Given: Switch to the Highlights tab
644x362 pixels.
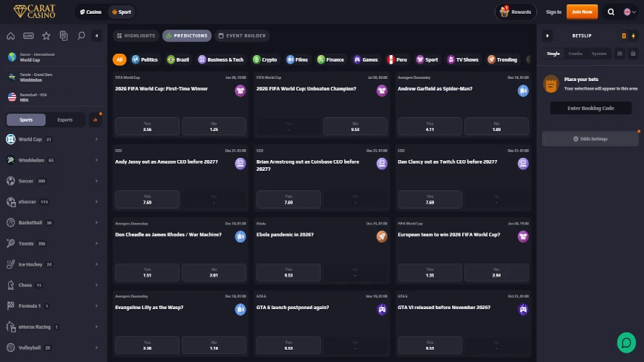Looking at the screenshot, I should (136, 35).
